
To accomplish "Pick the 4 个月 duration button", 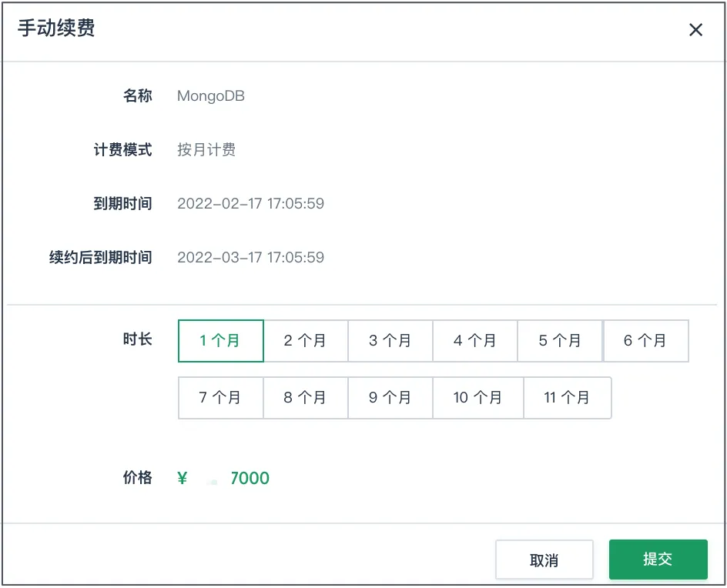I will [475, 341].
